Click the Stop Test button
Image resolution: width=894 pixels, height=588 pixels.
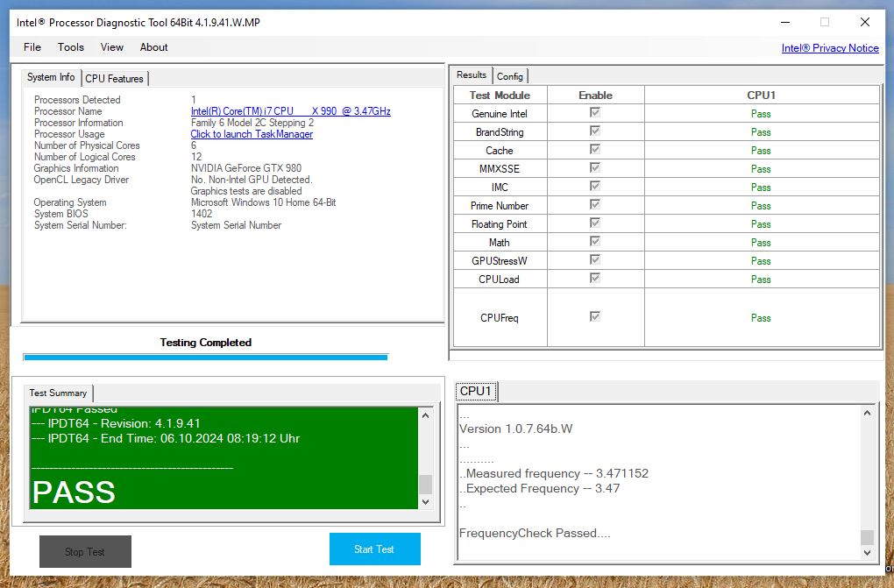pos(85,551)
